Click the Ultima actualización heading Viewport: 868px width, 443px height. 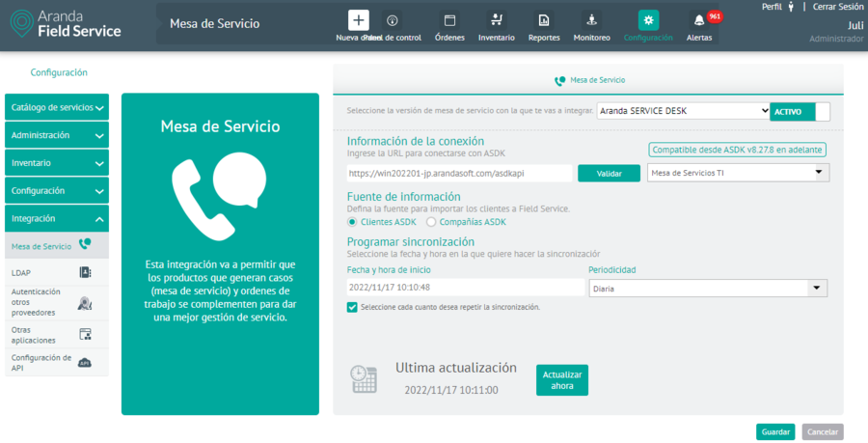(455, 368)
